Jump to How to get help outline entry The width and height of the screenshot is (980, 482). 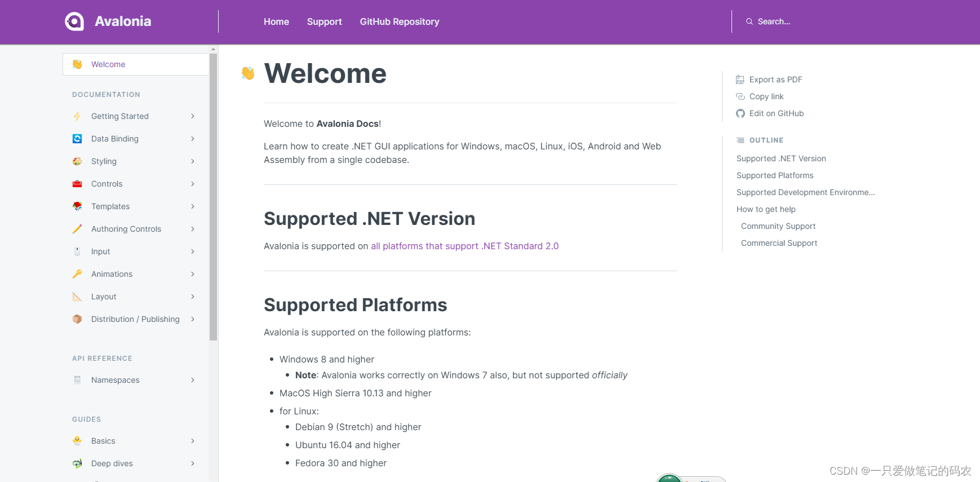[x=766, y=209]
